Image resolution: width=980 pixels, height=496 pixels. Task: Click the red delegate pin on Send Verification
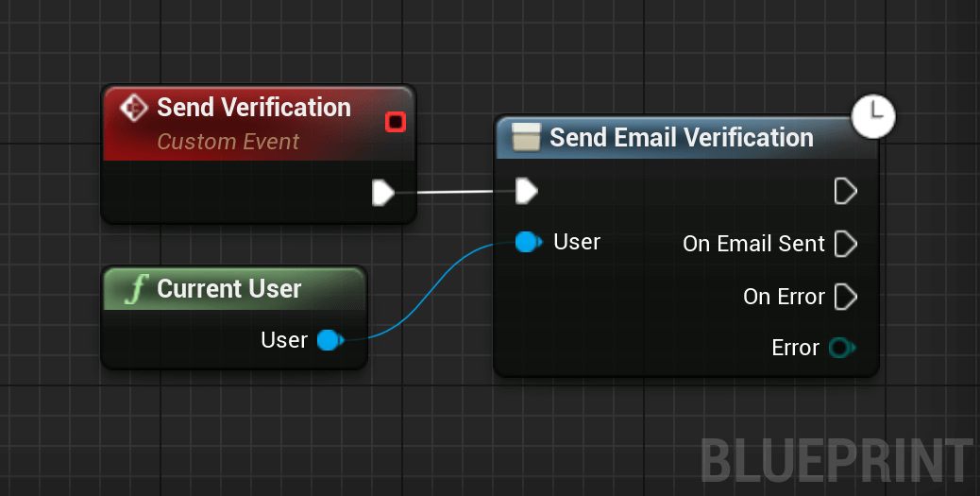point(396,121)
